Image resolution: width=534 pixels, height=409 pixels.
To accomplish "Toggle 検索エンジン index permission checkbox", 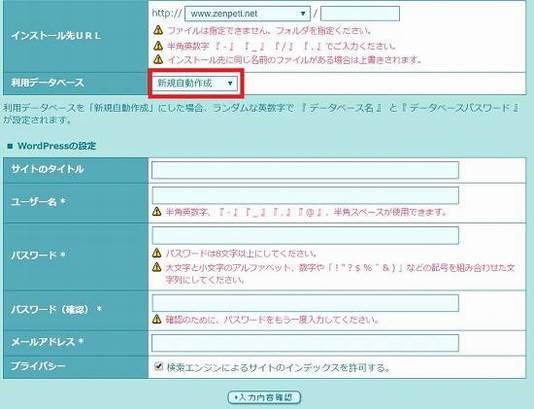I will 158,366.
